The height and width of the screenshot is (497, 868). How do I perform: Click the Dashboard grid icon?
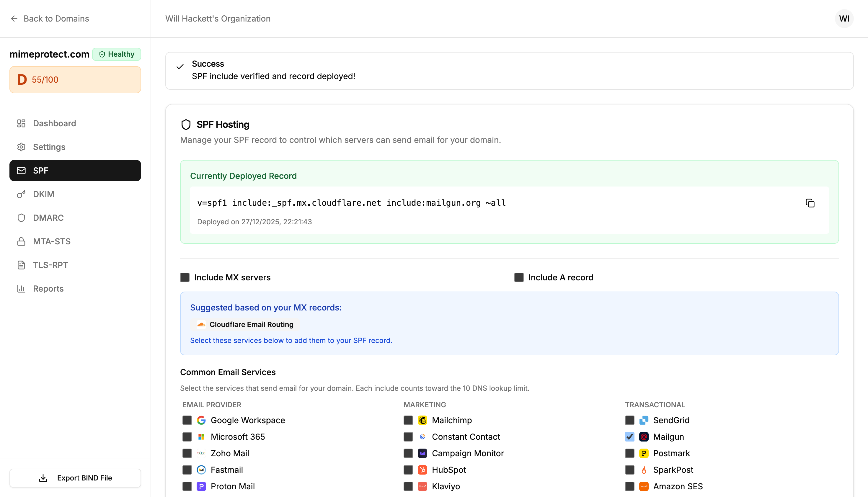[21, 123]
